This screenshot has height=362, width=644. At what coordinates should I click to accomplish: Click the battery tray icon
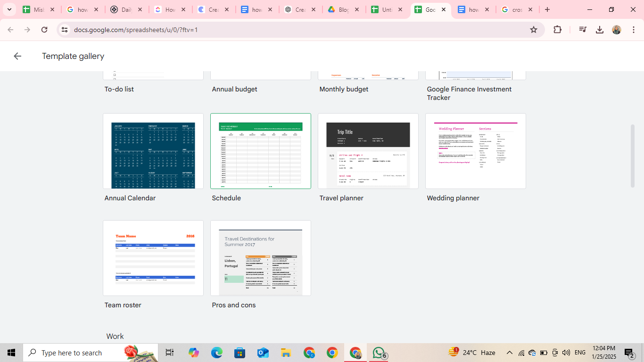(544, 353)
